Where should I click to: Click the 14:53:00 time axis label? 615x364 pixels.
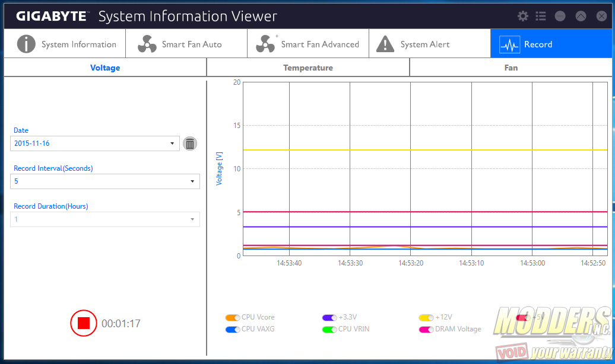pos(532,263)
